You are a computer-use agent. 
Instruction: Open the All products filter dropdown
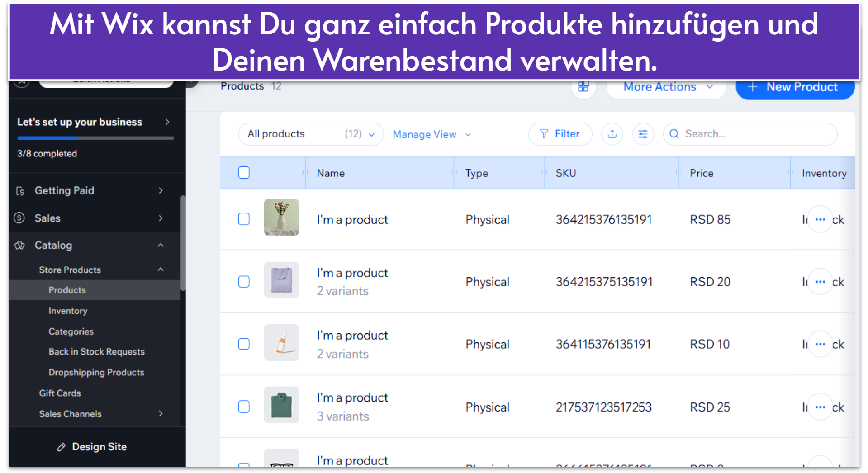[310, 134]
